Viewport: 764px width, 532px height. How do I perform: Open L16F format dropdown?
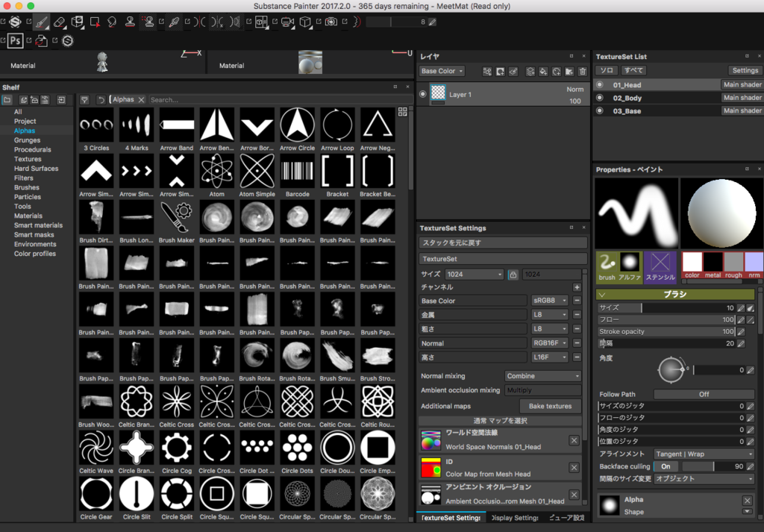click(x=550, y=357)
